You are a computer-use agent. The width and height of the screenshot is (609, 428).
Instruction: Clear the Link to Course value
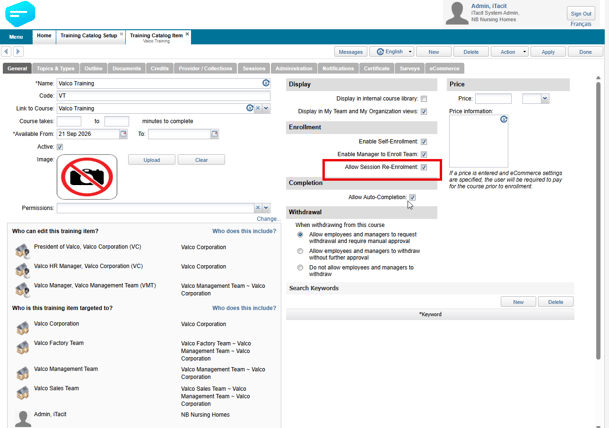coord(258,108)
